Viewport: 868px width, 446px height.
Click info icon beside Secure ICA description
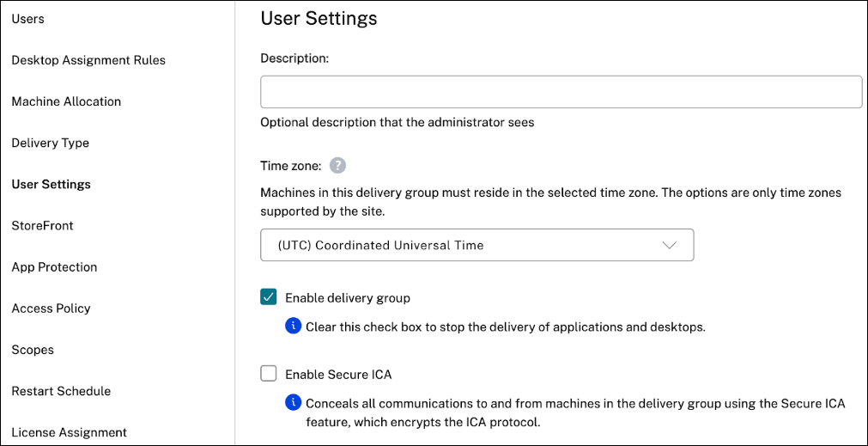(294, 402)
